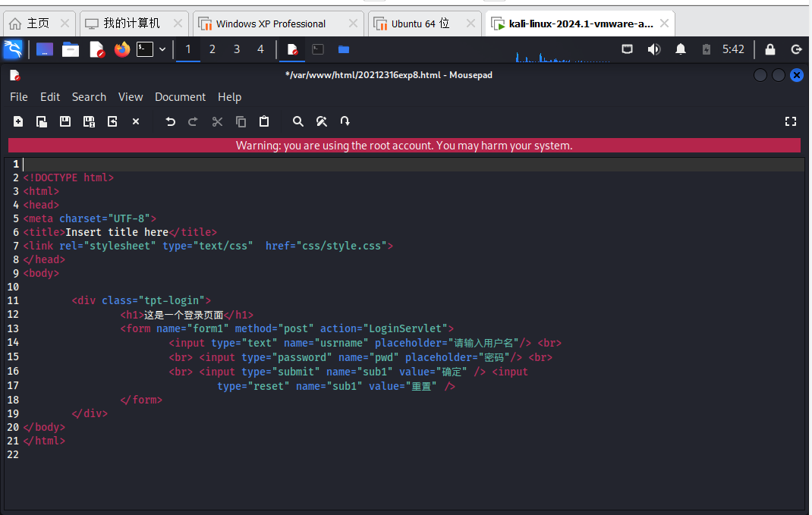Open the Document menu

pyautogui.click(x=180, y=97)
